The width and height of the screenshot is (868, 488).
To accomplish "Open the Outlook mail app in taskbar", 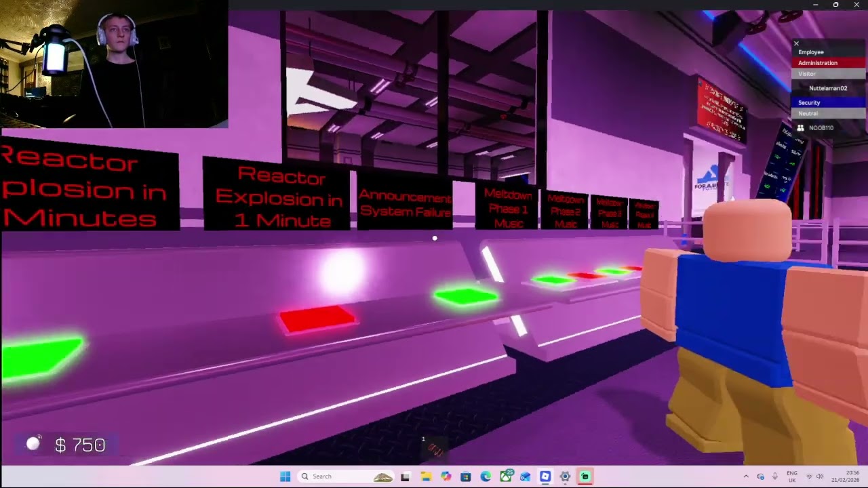I will click(526, 476).
